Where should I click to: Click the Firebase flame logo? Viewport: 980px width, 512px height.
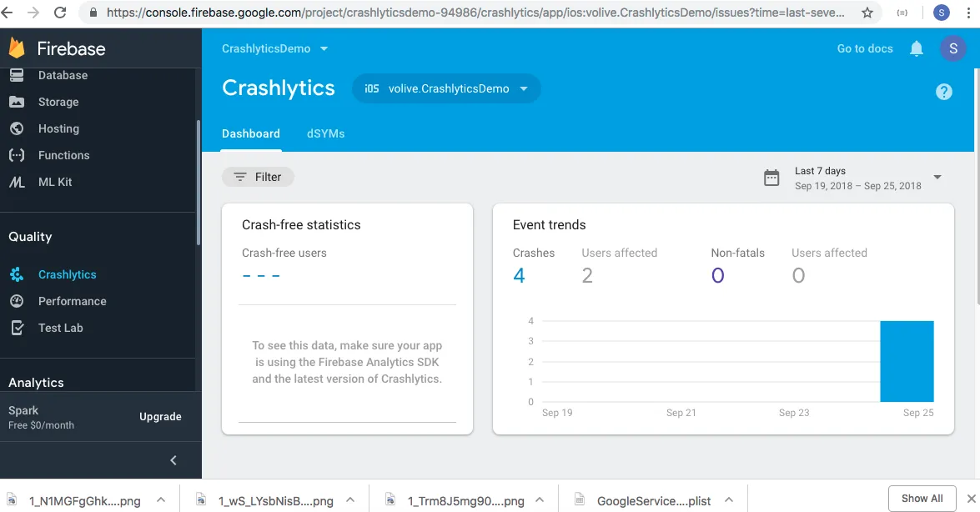point(18,48)
